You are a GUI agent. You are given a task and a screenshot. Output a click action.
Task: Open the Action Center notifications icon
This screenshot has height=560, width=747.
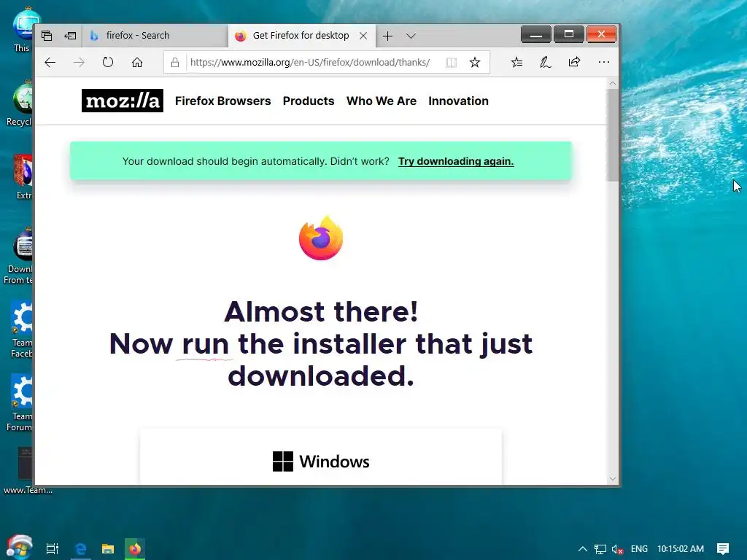723,549
